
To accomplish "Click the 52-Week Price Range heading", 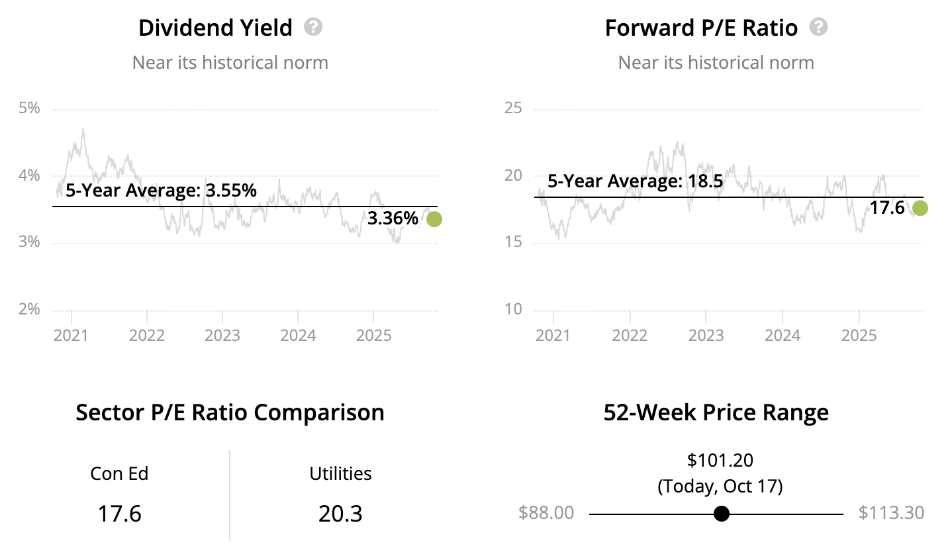I will 716,412.
